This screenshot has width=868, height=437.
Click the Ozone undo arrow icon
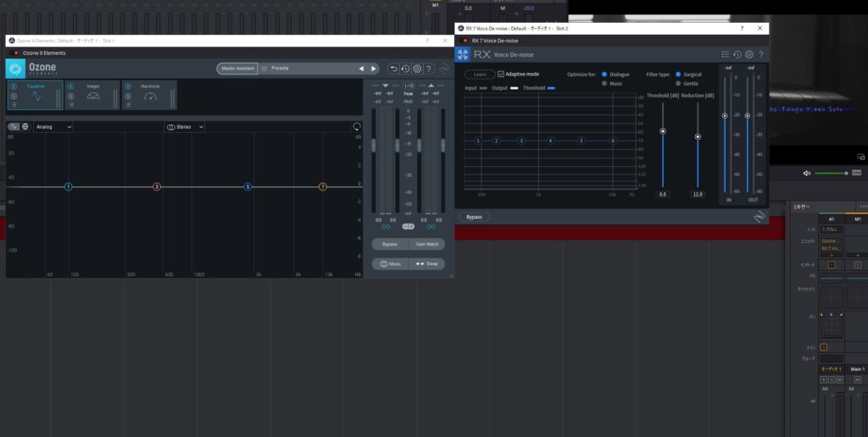[393, 69]
